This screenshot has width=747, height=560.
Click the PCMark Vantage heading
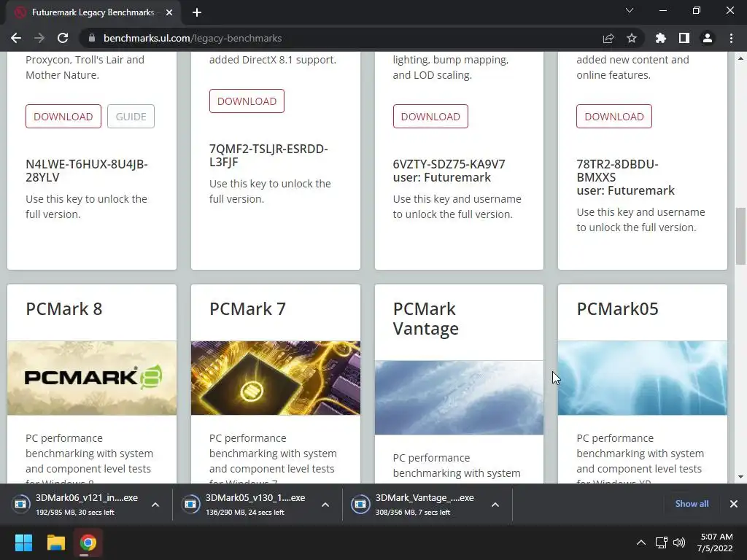point(426,319)
